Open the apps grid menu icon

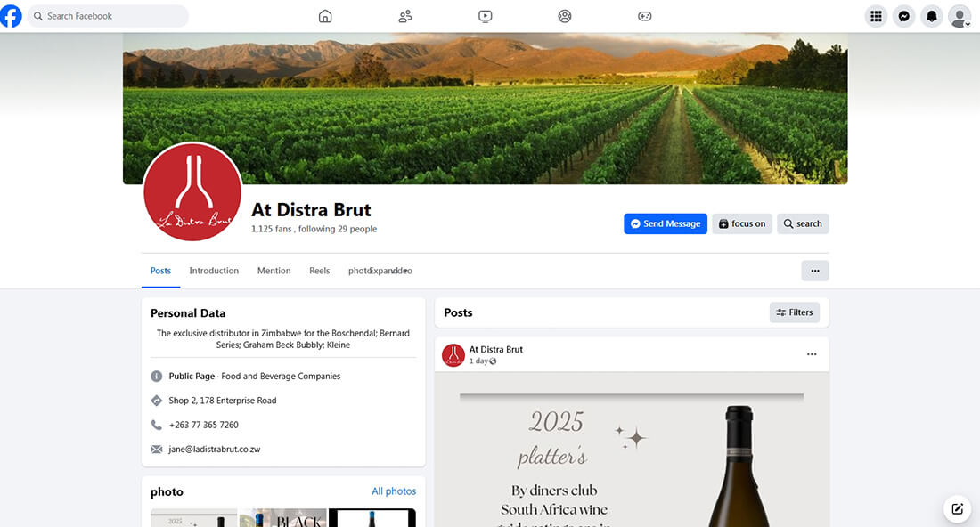(x=875, y=15)
